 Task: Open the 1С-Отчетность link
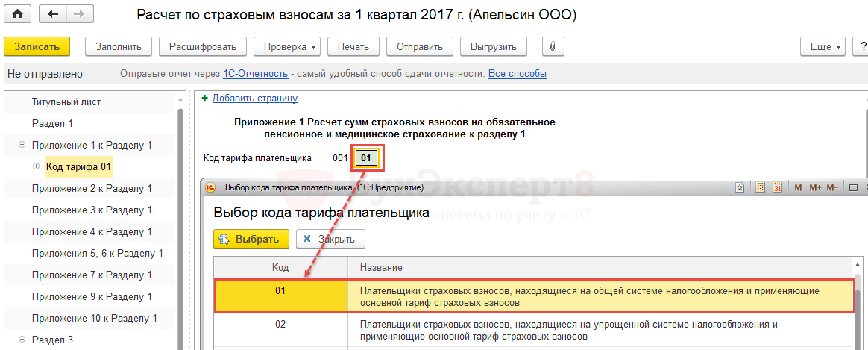[x=255, y=74]
